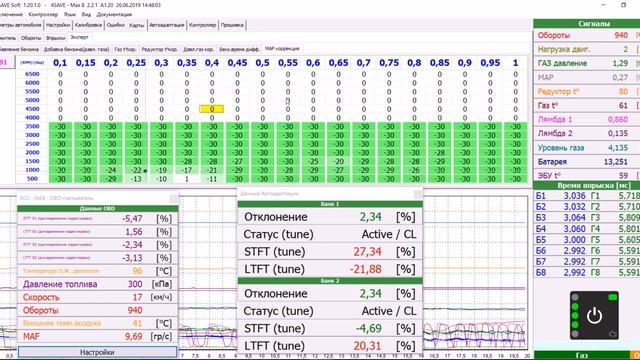Image resolution: width=640 pixels, height=360 pixels.
Task: Open the Документация menu
Action: [x=114, y=14]
